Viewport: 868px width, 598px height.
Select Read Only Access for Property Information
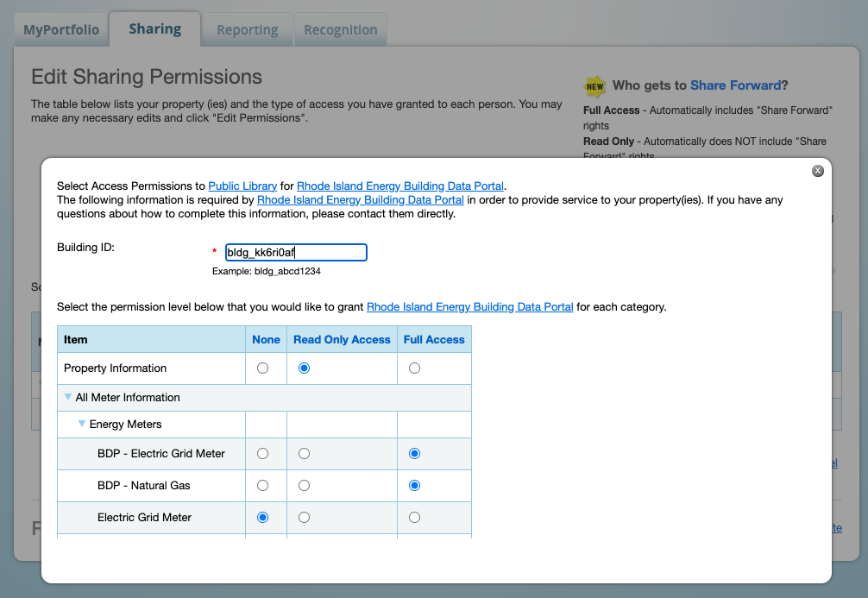[x=304, y=368]
